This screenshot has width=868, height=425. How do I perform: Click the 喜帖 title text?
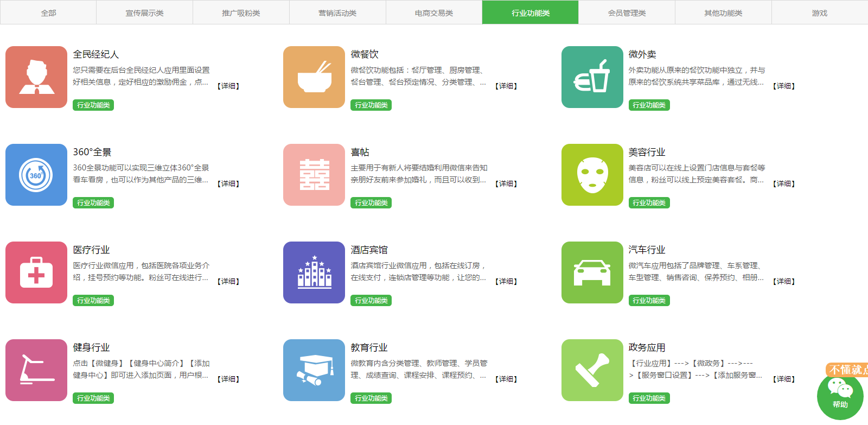pos(360,152)
